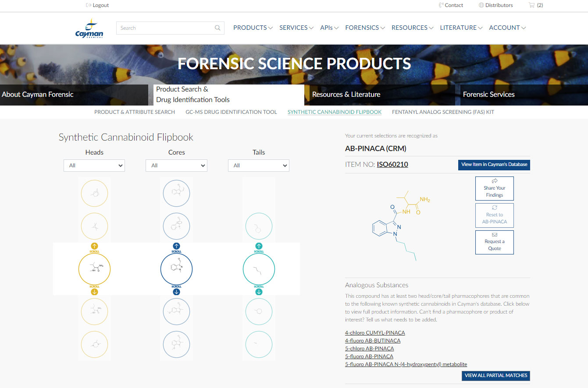The height and width of the screenshot is (388, 588).
Task: Open the Tails filter dropdown
Action: coord(259,166)
